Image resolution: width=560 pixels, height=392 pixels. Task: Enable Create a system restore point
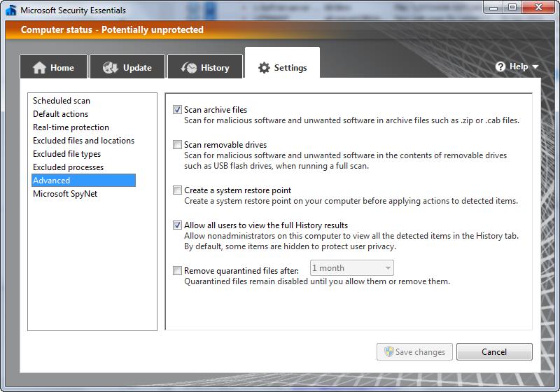[x=177, y=190]
